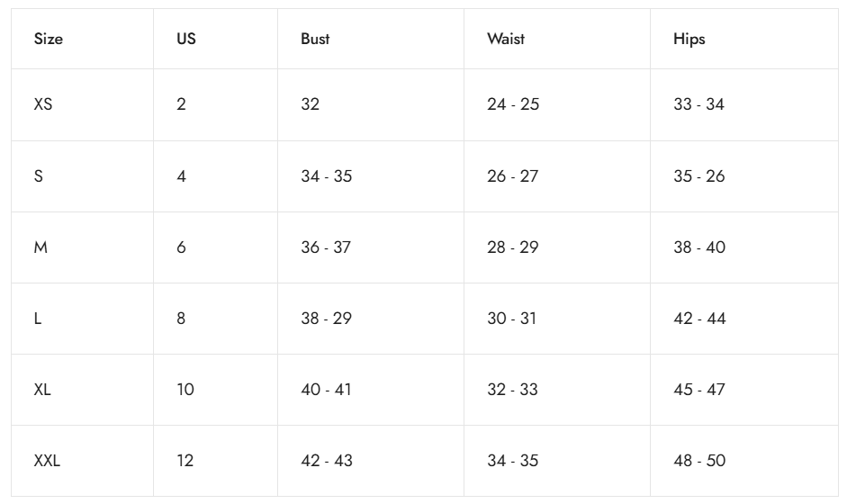Click US size 2 cell

(182, 104)
